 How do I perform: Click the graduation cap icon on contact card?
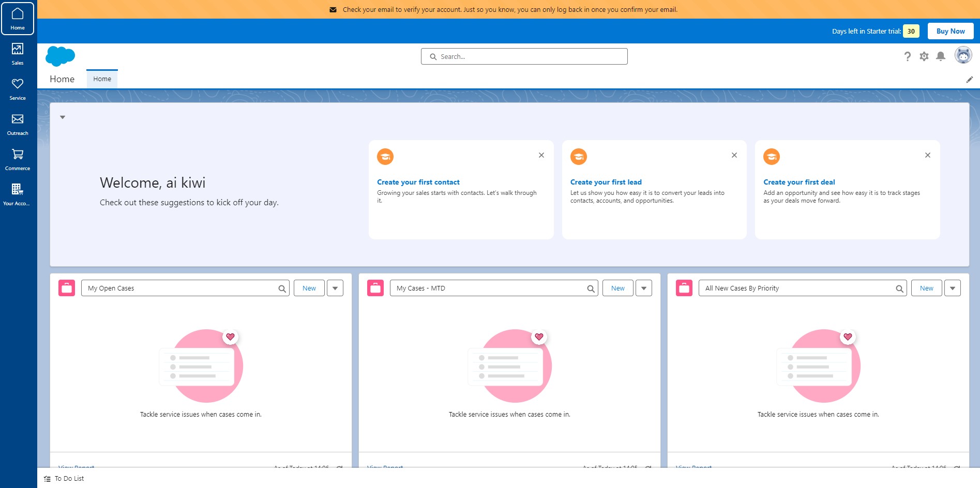click(385, 157)
